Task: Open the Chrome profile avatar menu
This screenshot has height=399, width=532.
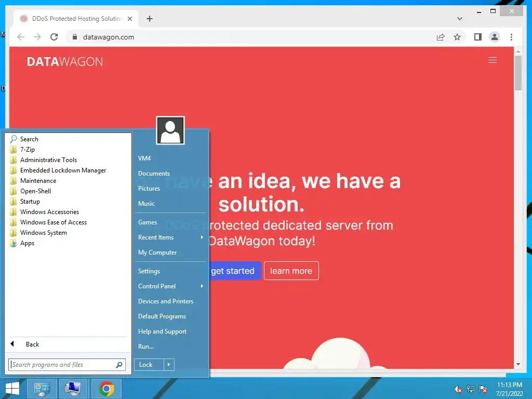Action: 495,37
